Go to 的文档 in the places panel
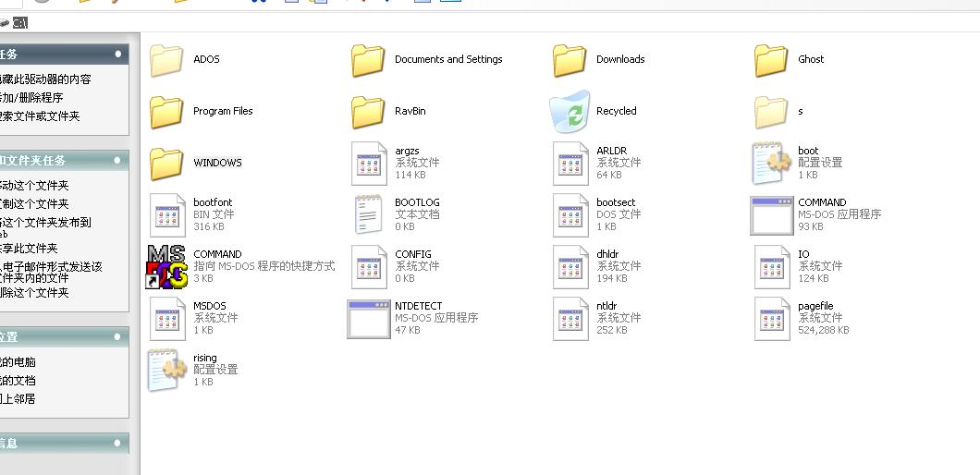 coord(18,381)
